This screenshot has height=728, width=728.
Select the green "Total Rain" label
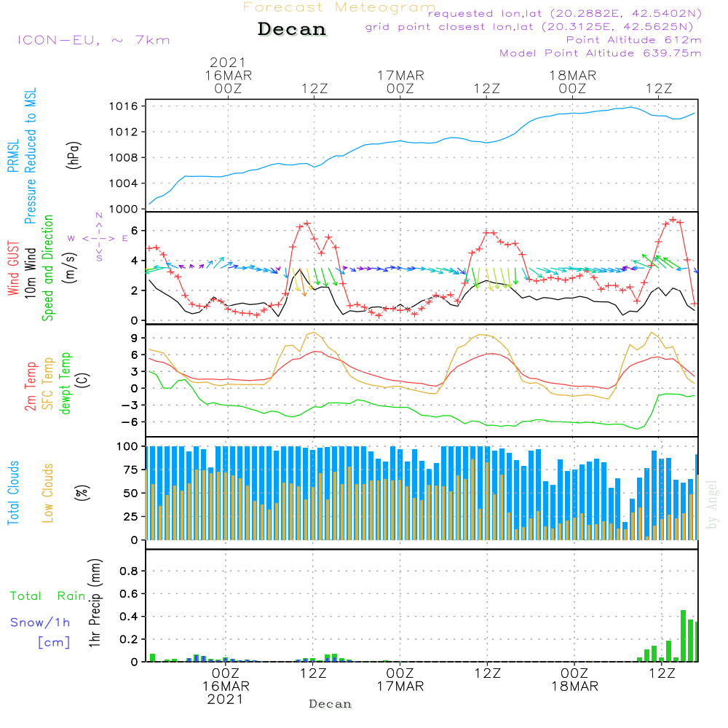pos(47,596)
